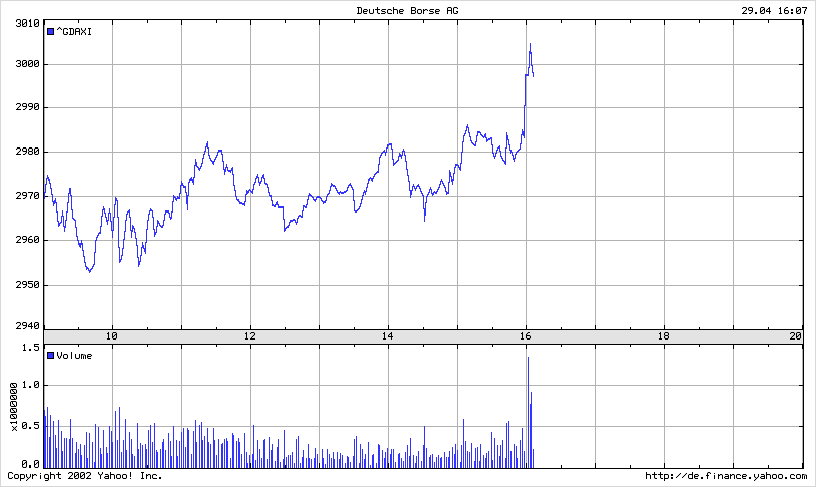Click the 0.5 volume axis label
The image size is (816, 487).
point(31,426)
